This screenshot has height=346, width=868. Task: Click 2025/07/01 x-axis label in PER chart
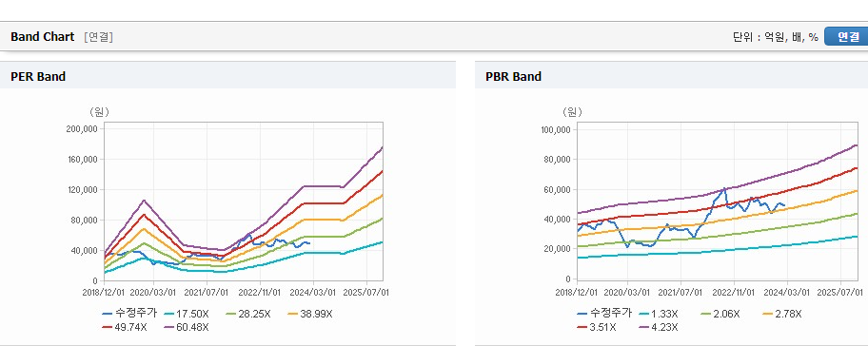point(366,292)
